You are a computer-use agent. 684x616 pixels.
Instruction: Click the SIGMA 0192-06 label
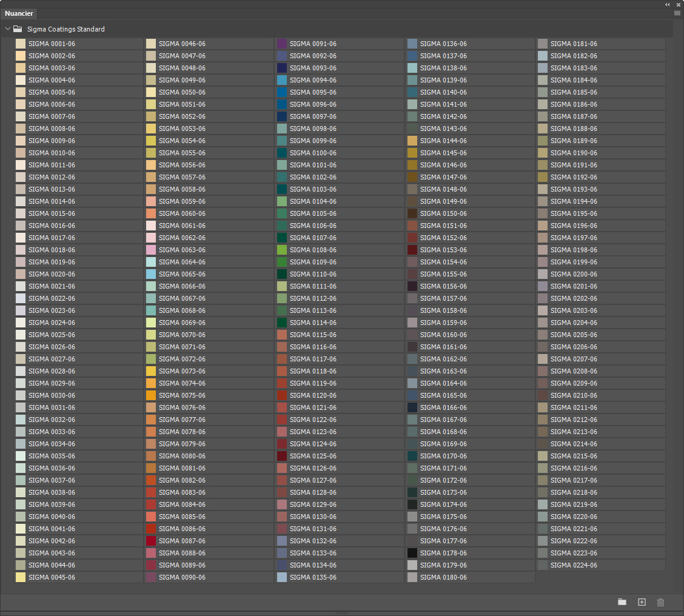pyautogui.click(x=574, y=177)
